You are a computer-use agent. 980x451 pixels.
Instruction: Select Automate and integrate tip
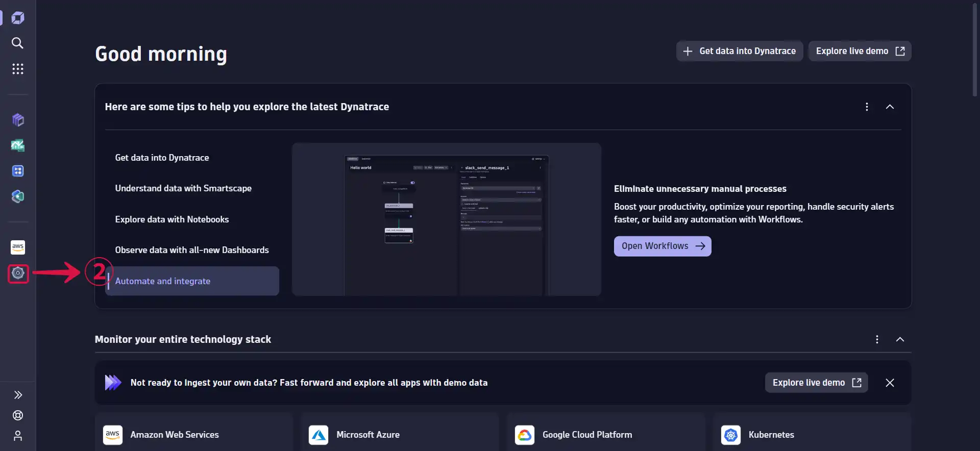pos(192,281)
